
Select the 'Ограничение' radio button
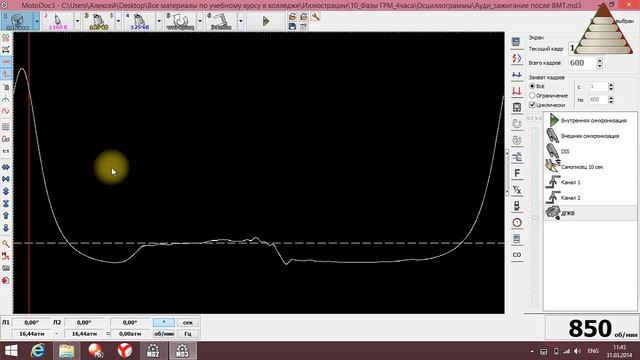(x=532, y=96)
